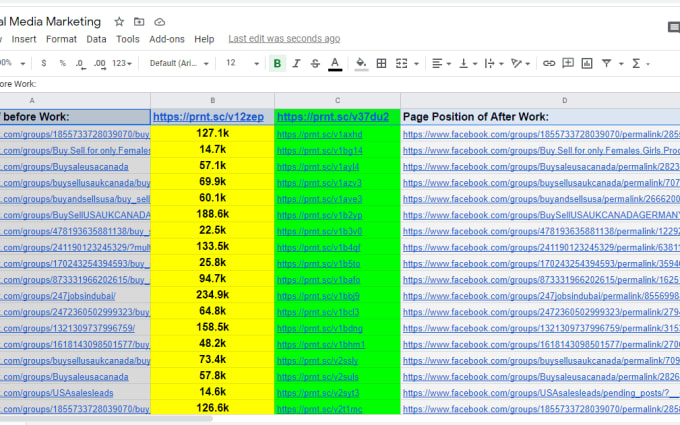680x425 pixels.
Task: Open link https://prnt.sc/v2syt3
Action: pyautogui.click(x=318, y=393)
